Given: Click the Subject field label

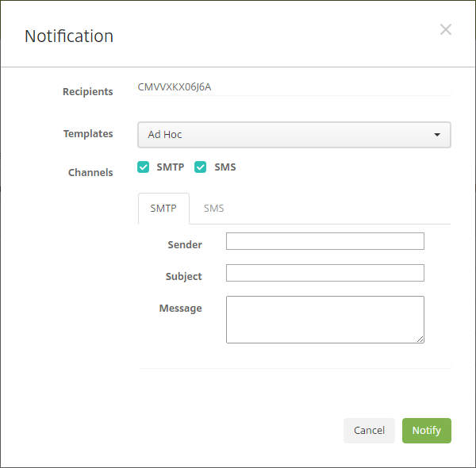Looking at the screenshot, I should click(x=183, y=277).
